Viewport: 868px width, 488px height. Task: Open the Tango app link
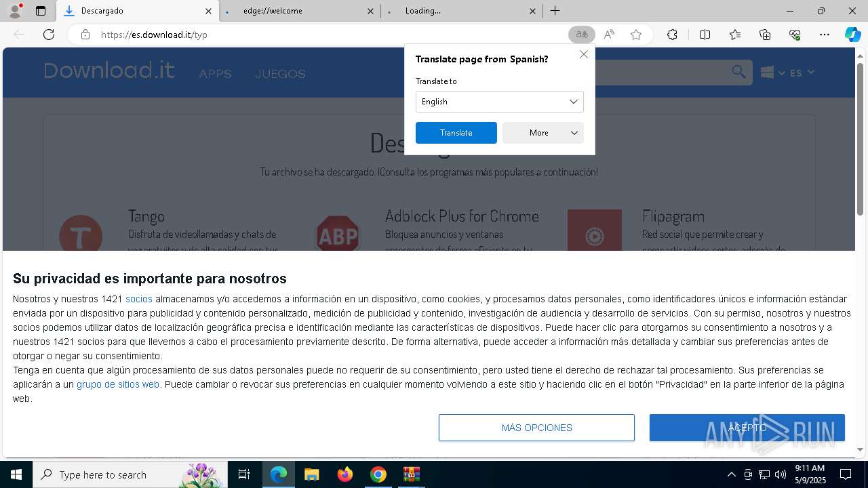(146, 216)
